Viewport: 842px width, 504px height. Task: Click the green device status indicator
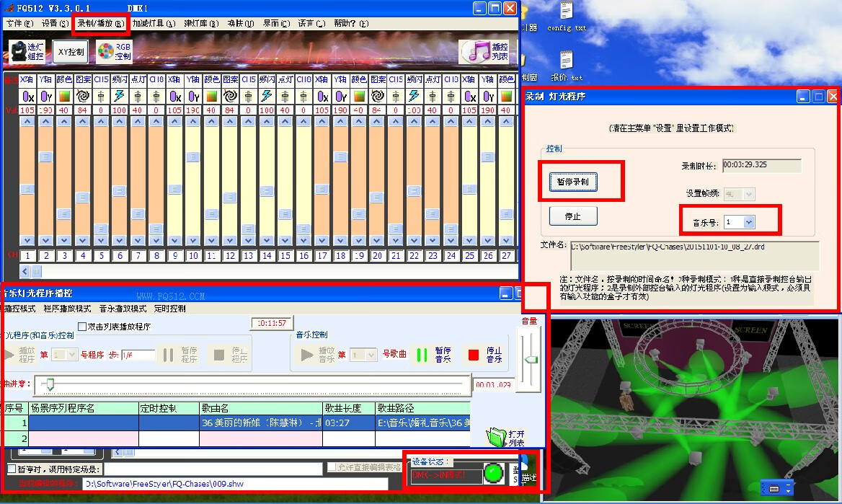[494, 474]
